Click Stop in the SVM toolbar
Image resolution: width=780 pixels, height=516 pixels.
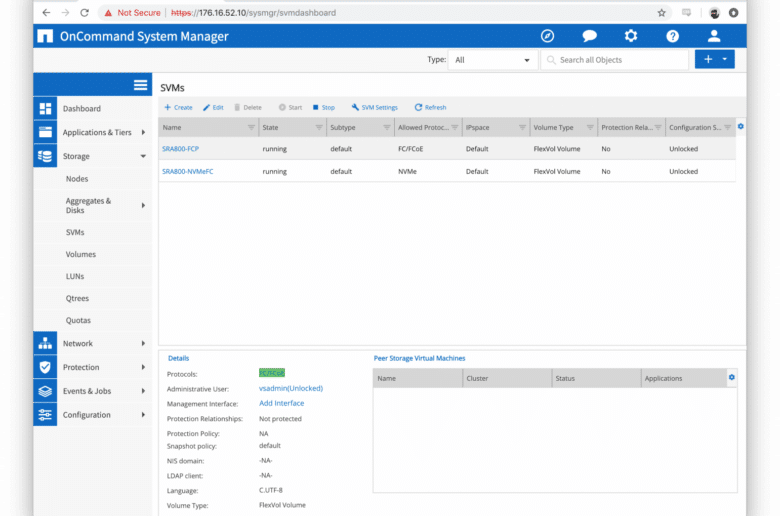point(324,107)
